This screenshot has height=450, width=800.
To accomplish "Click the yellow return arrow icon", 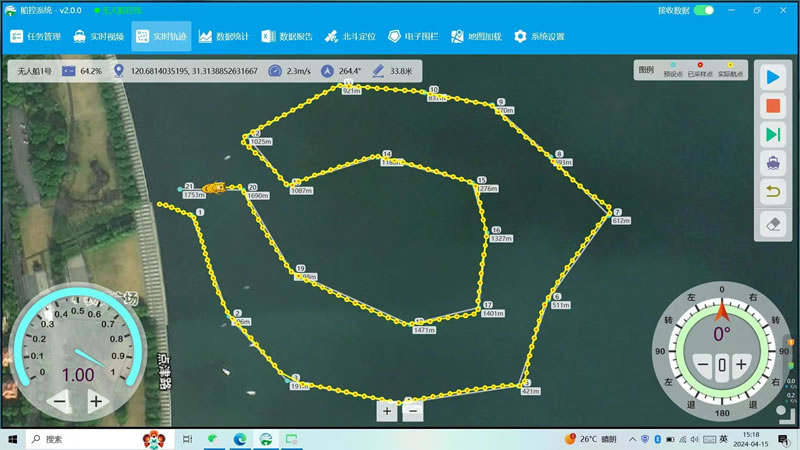I will tap(773, 191).
